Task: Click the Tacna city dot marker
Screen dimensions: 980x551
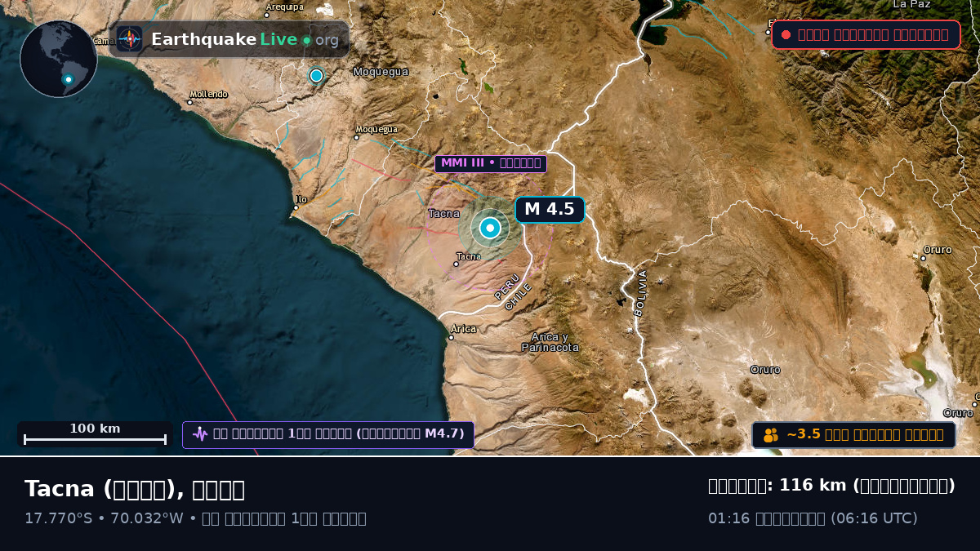Action: (456, 264)
